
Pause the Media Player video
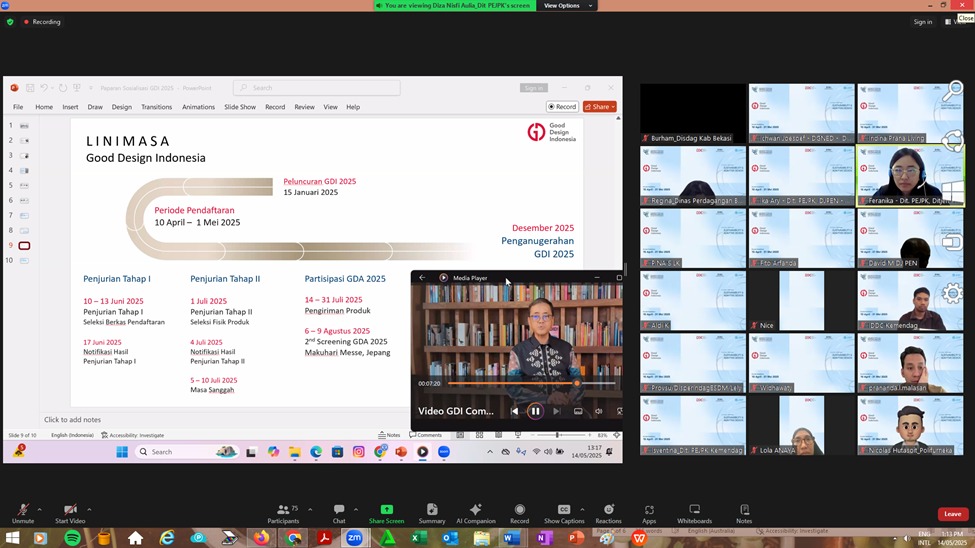click(535, 411)
